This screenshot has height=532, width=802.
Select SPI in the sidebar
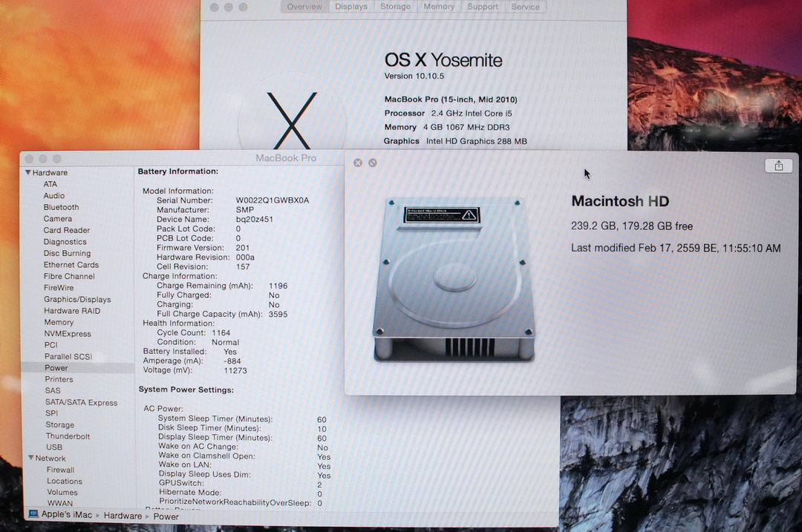52,413
